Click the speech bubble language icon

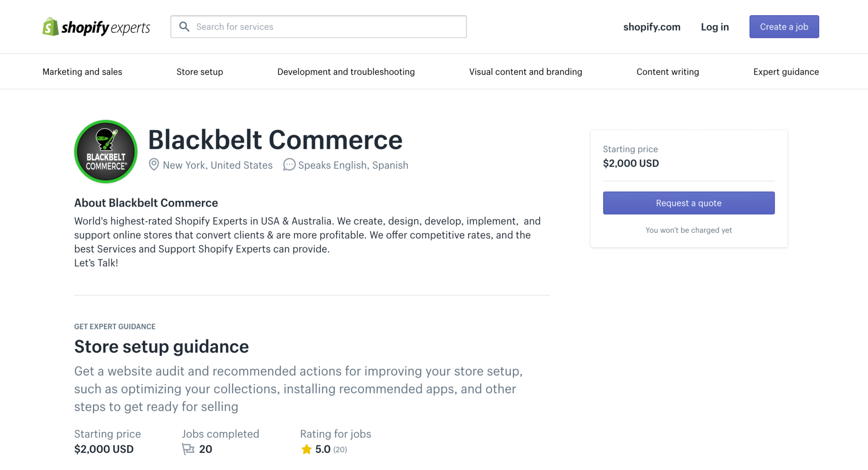tap(289, 165)
